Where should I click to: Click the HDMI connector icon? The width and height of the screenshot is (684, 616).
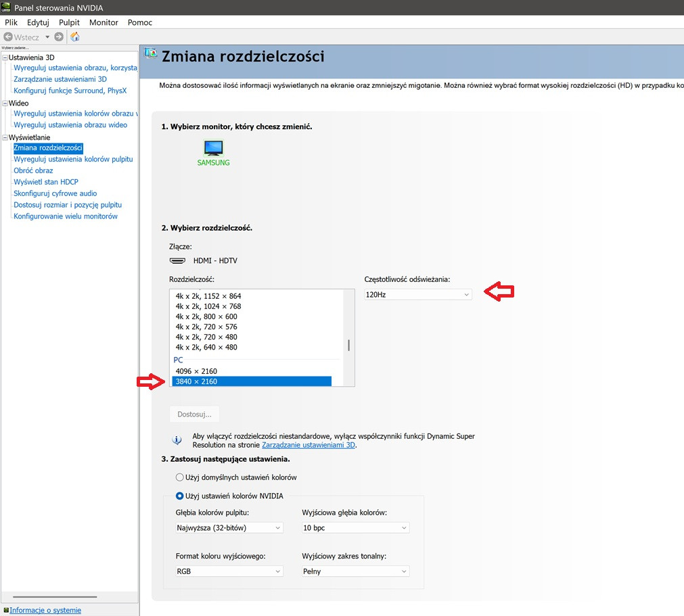pos(177,261)
